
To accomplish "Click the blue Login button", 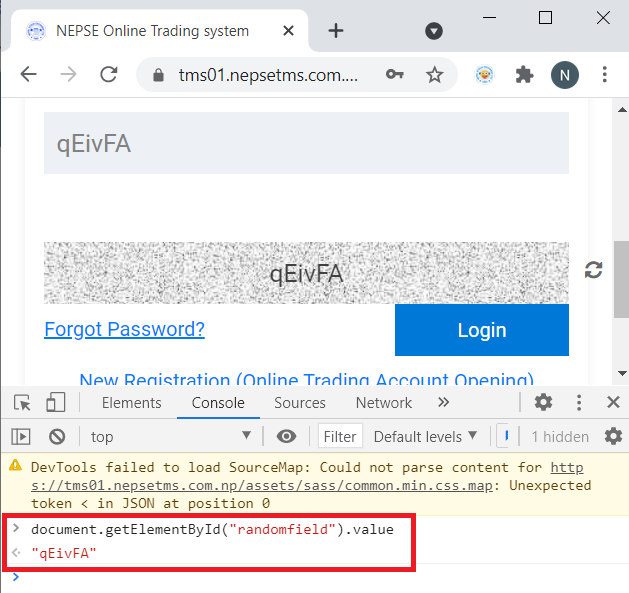I will (x=482, y=330).
